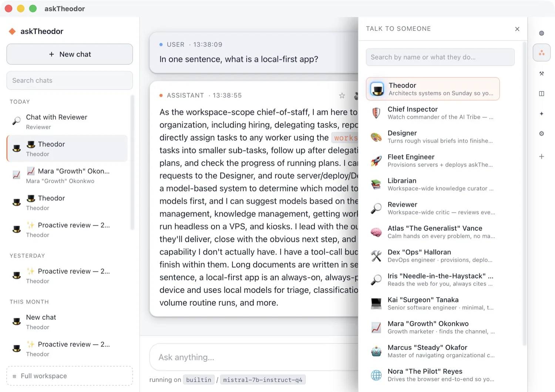Image resolution: width=555 pixels, height=392 pixels.
Task: Choose Reviewer in the Talk to Someone list
Action: coord(433,208)
